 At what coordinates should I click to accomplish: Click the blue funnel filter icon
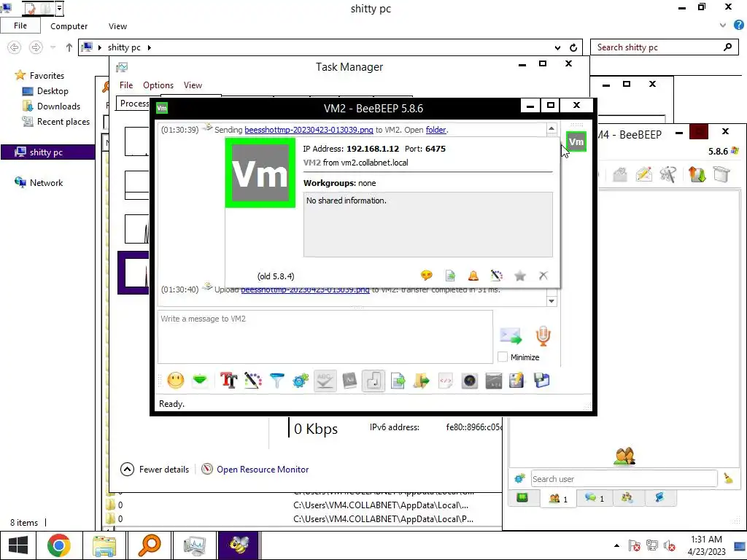(276, 381)
